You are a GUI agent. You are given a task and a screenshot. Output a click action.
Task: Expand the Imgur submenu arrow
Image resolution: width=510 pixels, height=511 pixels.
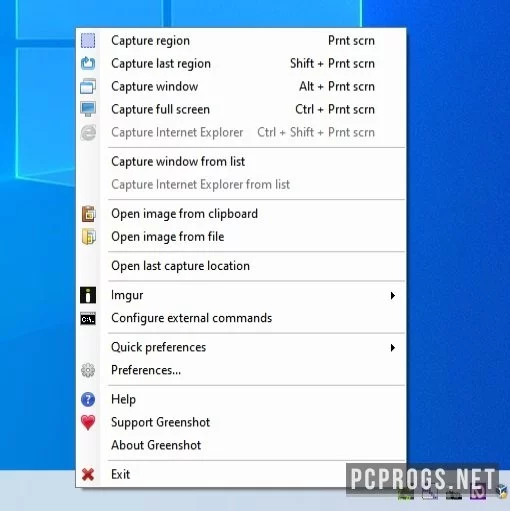(x=393, y=295)
